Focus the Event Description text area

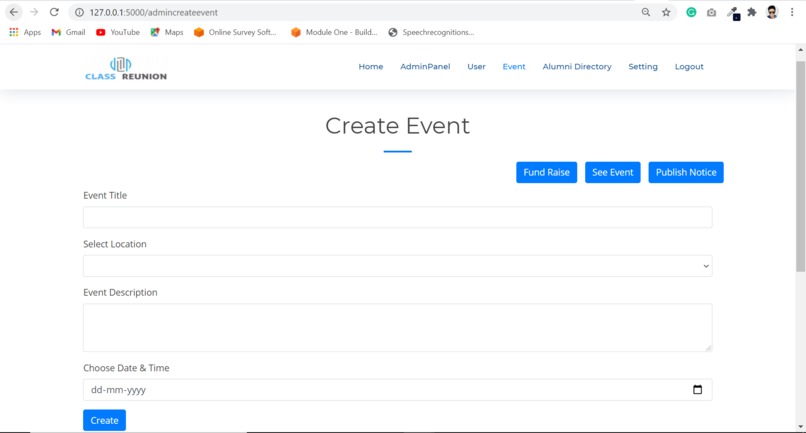397,328
